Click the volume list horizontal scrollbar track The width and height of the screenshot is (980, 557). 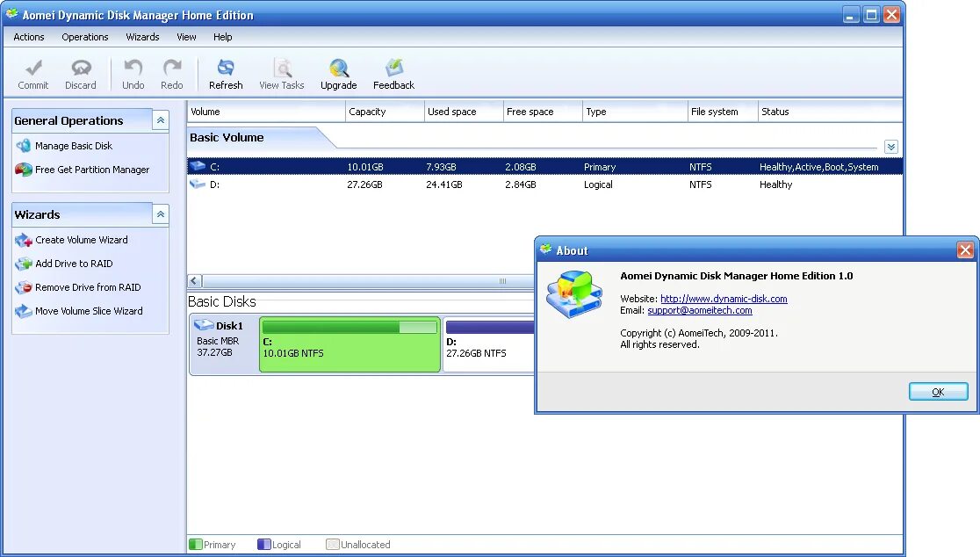tap(369, 281)
